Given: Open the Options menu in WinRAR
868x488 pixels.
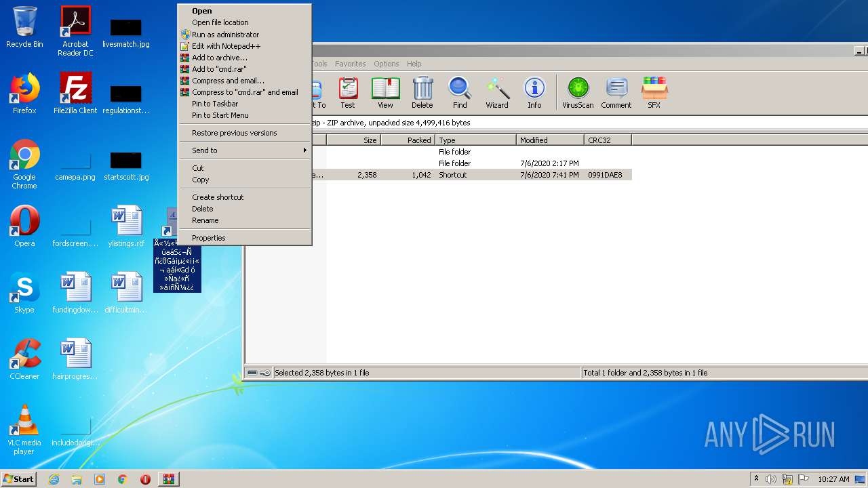Looking at the screenshot, I should (x=387, y=64).
